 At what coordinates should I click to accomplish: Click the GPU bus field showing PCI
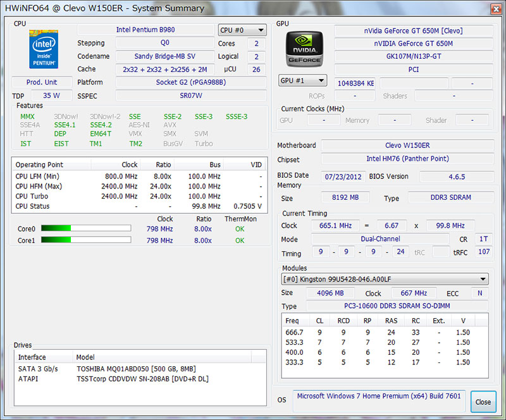pos(414,70)
